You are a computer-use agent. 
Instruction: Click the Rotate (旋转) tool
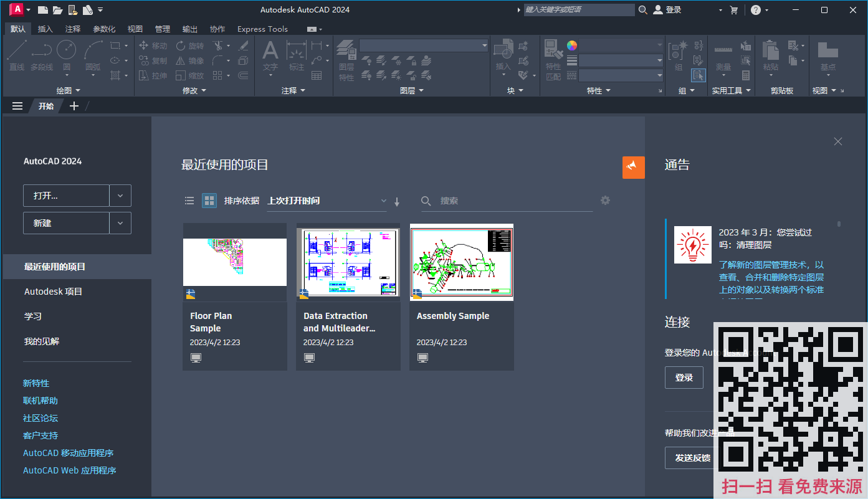click(x=189, y=45)
